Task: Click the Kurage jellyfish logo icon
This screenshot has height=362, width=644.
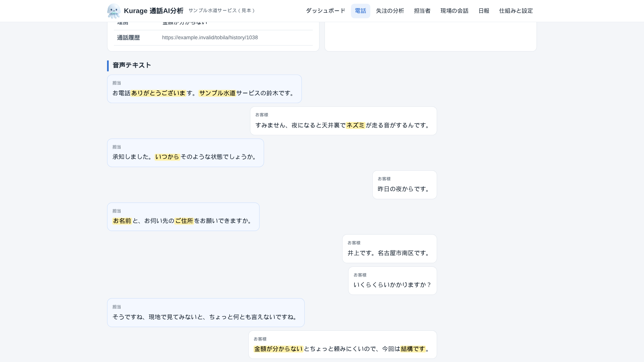Action: click(x=114, y=11)
